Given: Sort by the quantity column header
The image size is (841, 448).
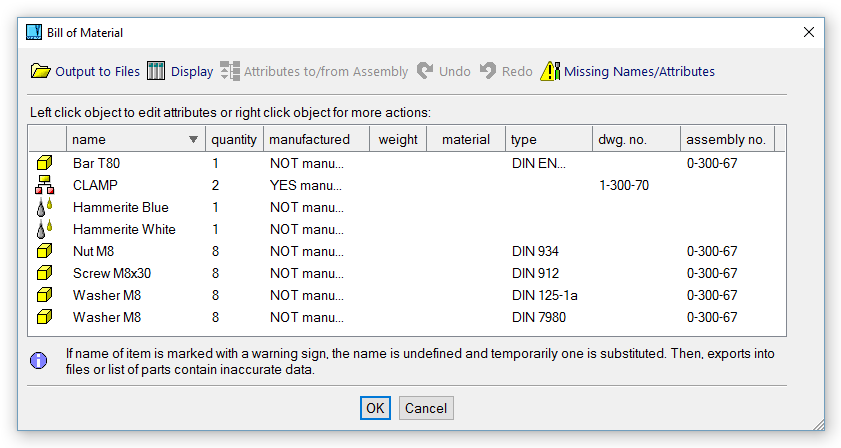Looking at the screenshot, I should pos(234,140).
